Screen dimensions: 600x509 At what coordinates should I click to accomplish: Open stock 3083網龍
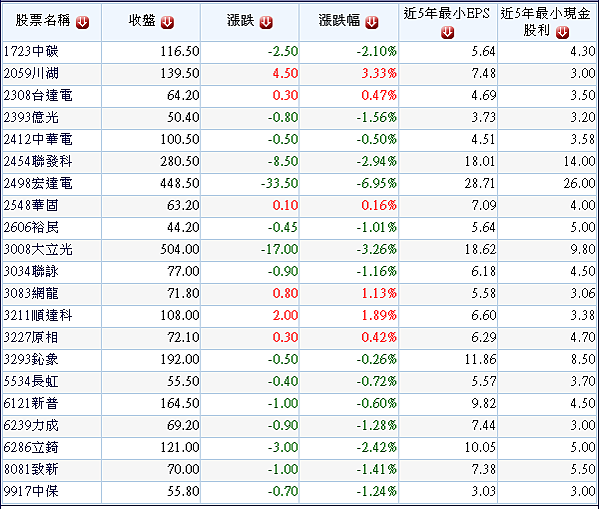click(31, 293)
